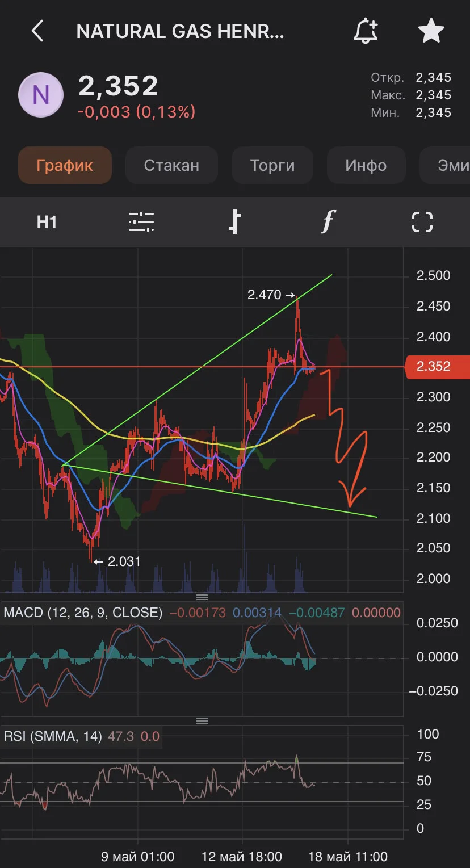Grab the resize handle above the RSI panel
Image resolution: width=470 pixels, height=868 pixels.
(202, 721)
